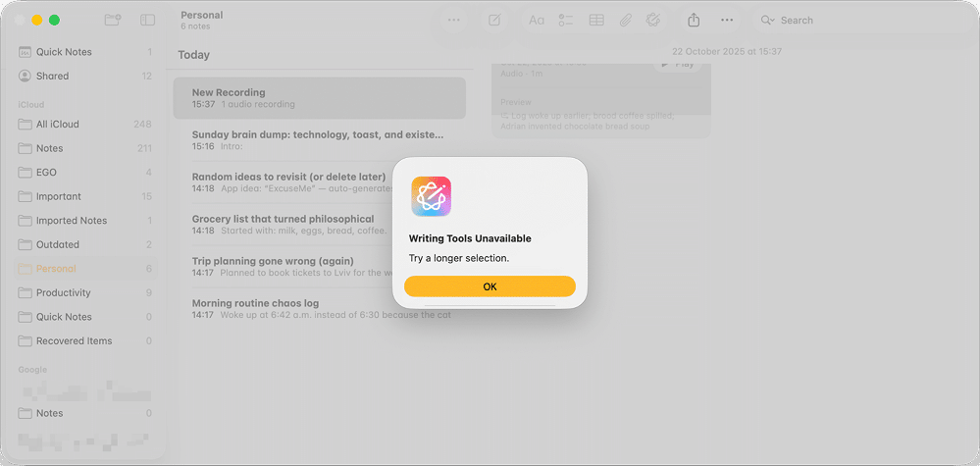Click the Search field
This screenshot has height=466, width=980.
pyautogui.click(x=862, y=20)
